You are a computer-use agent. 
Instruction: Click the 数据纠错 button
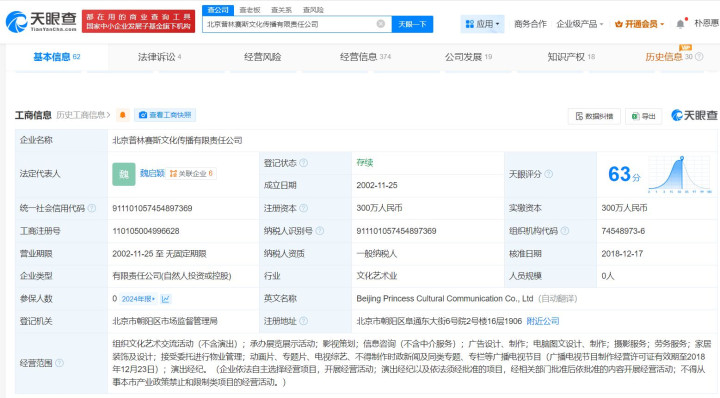(x=594, y=116)
